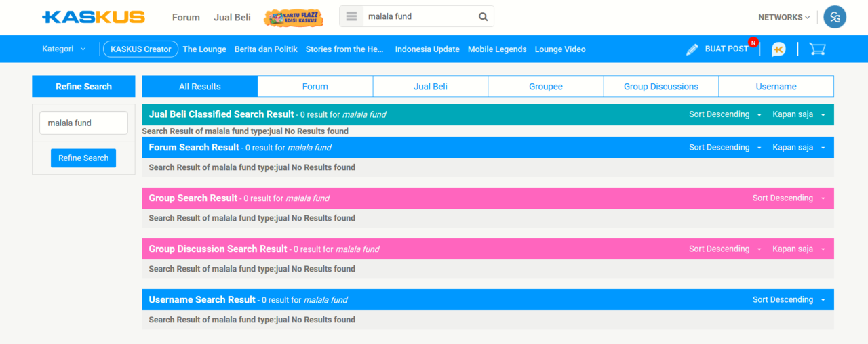Open Kapan saja in Forum Search Result header

tap(798, 148)
